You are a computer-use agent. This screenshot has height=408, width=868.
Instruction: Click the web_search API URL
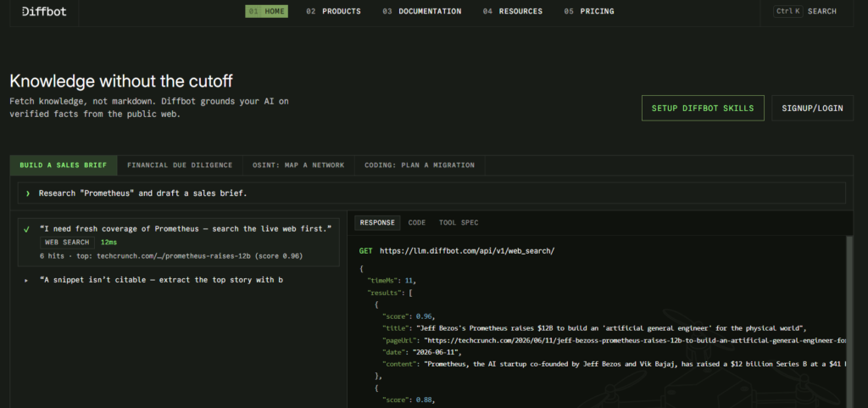[x=467, y=251]
